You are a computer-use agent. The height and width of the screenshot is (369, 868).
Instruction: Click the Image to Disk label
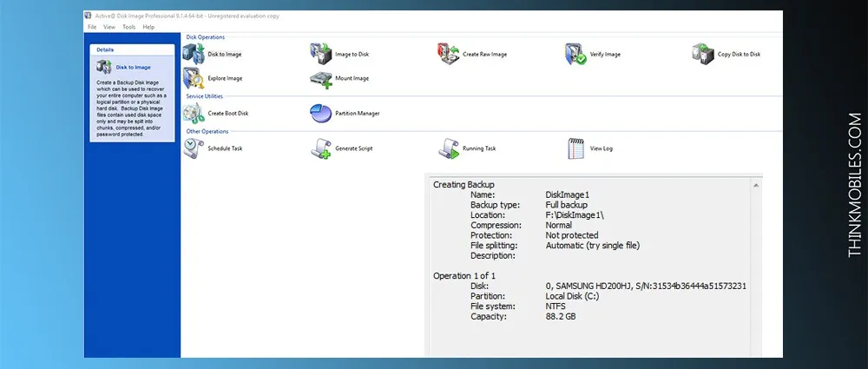pyautogui.click(x=352, y=55)
